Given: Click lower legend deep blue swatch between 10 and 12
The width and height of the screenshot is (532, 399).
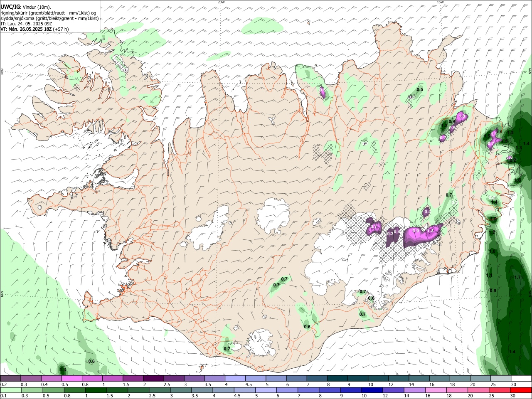Looking at the screenshot, I should point(372,390).
